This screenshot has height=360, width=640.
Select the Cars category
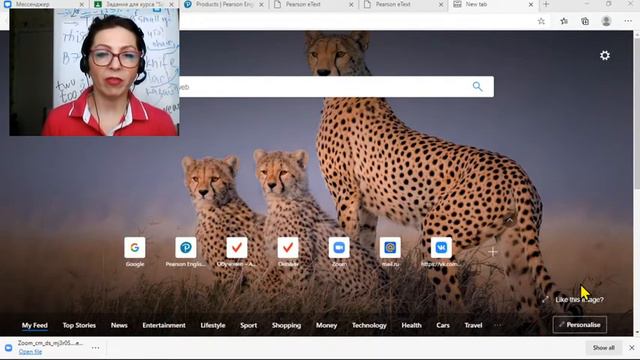pyautogui.click(x=443, y=325)
